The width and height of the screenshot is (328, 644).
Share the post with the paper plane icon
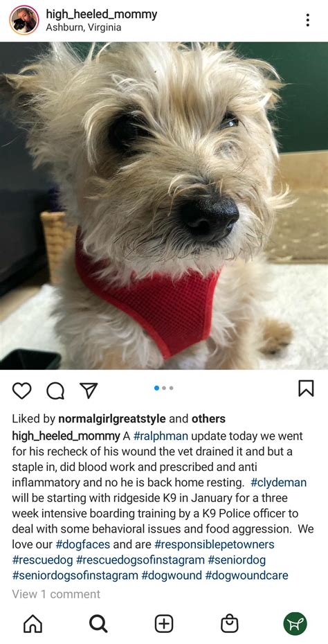coord(89,390)
